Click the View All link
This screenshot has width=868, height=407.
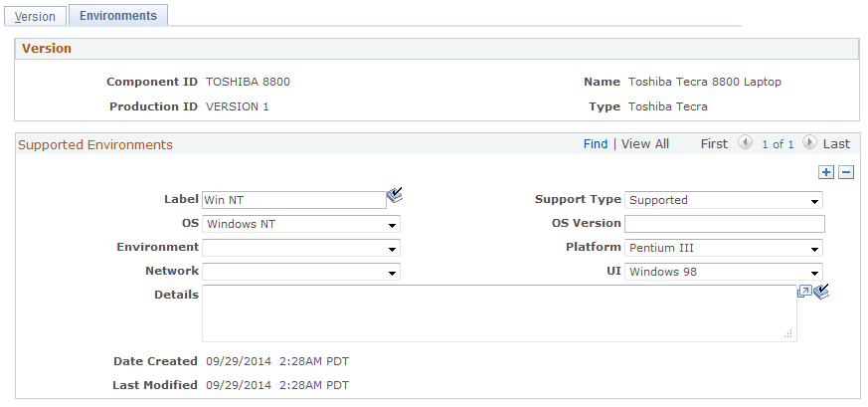645,144
